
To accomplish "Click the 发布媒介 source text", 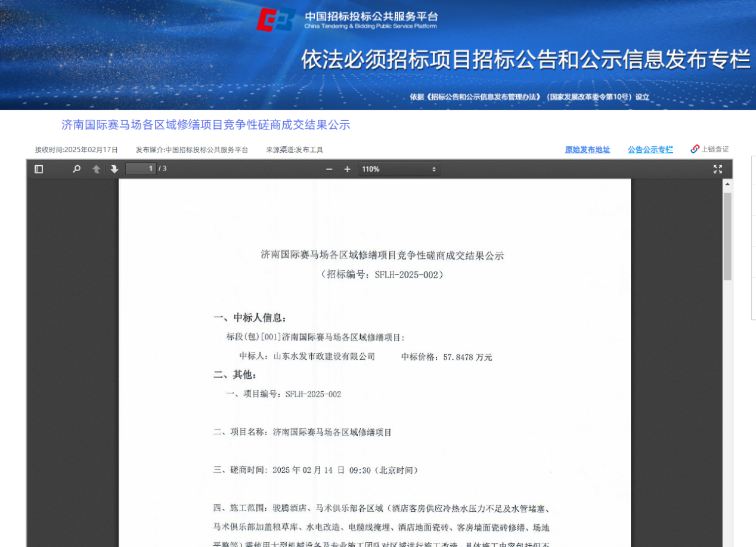I will coord(191,150).
